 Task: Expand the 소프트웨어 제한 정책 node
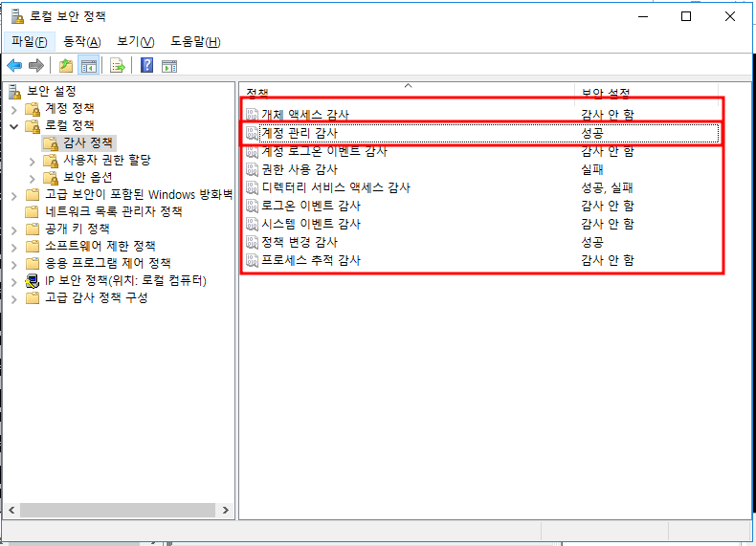14,248
